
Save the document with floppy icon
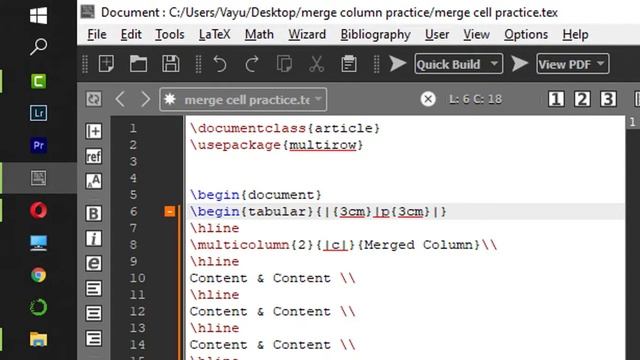click(x=171, y=64)
